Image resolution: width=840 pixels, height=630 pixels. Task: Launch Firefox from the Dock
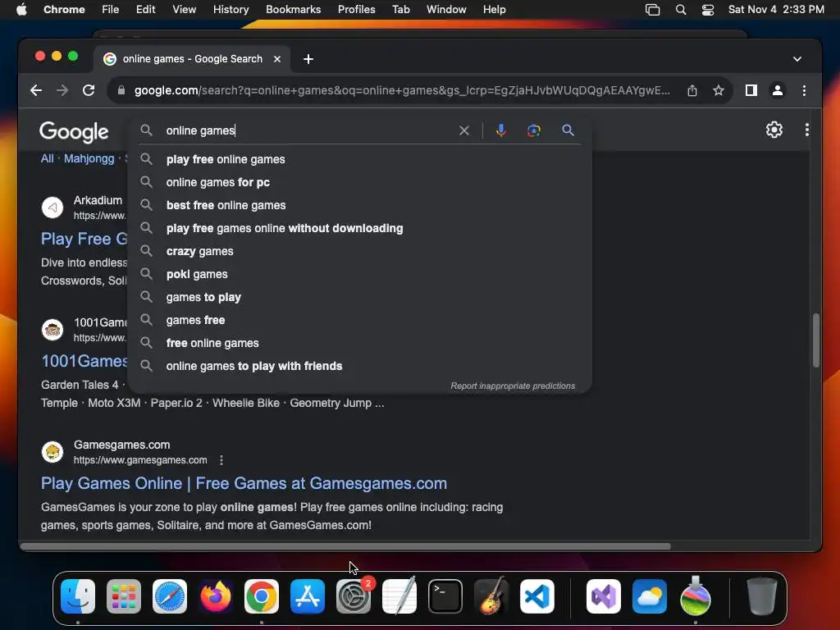point(216,596)
